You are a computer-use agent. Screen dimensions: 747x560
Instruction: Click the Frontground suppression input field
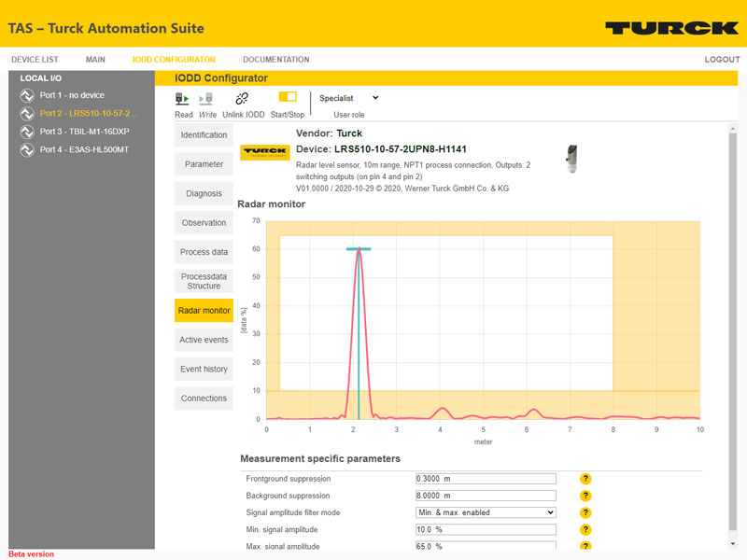pos(485,479)
